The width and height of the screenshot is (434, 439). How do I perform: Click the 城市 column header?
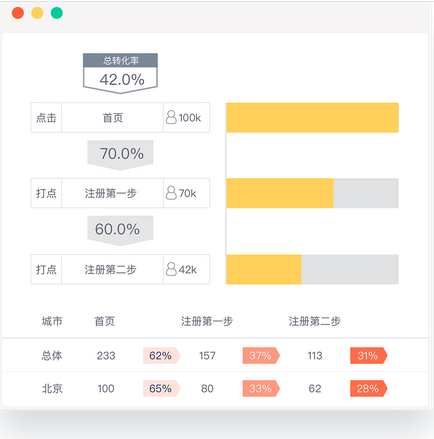point(52,321)
